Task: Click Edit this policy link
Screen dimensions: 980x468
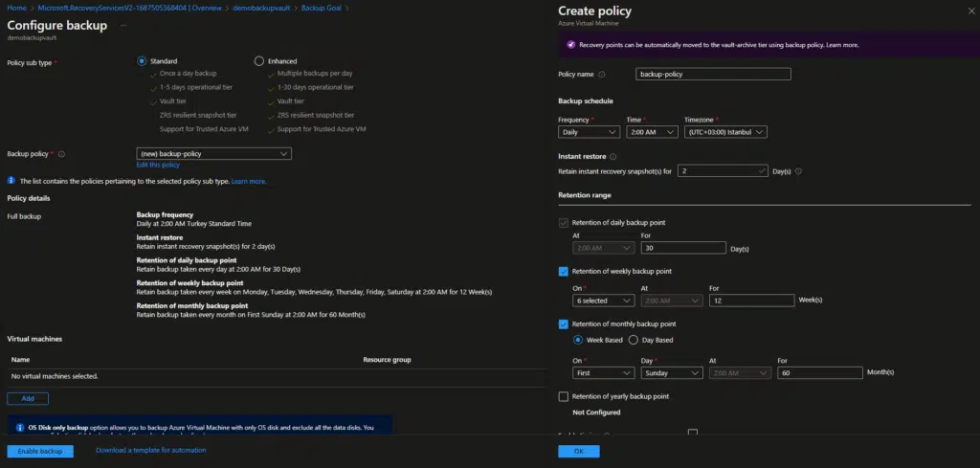Action: point(158,165)
